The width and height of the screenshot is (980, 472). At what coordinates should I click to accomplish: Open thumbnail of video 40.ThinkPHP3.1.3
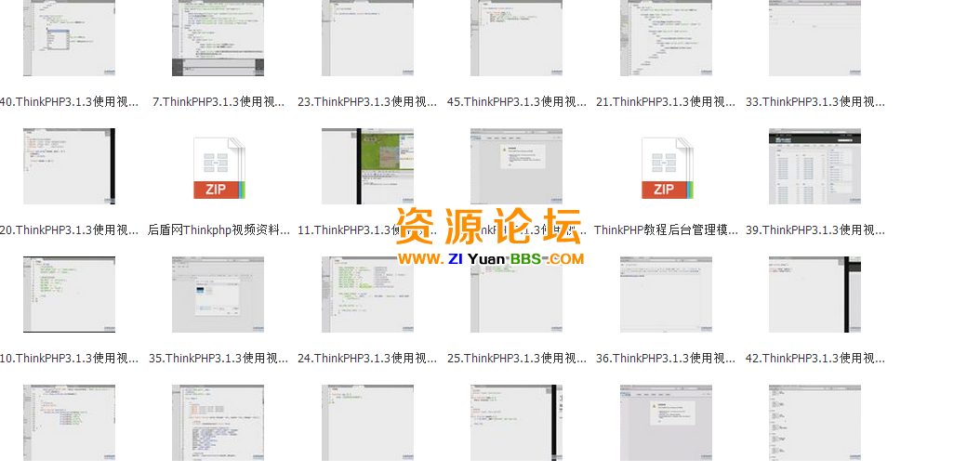70,38
